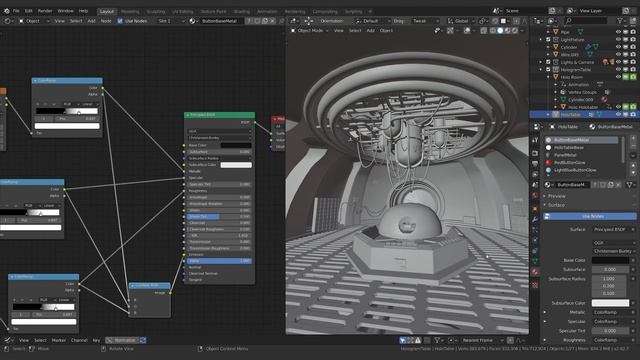Open the node editor type selector icon
640x360 pixels.
click(x=8, y=21)
